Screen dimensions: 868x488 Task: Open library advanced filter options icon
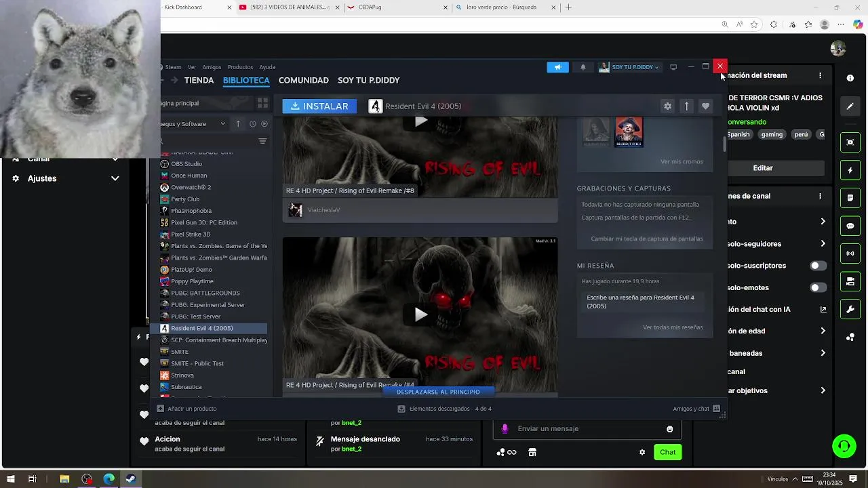(262, 141)
